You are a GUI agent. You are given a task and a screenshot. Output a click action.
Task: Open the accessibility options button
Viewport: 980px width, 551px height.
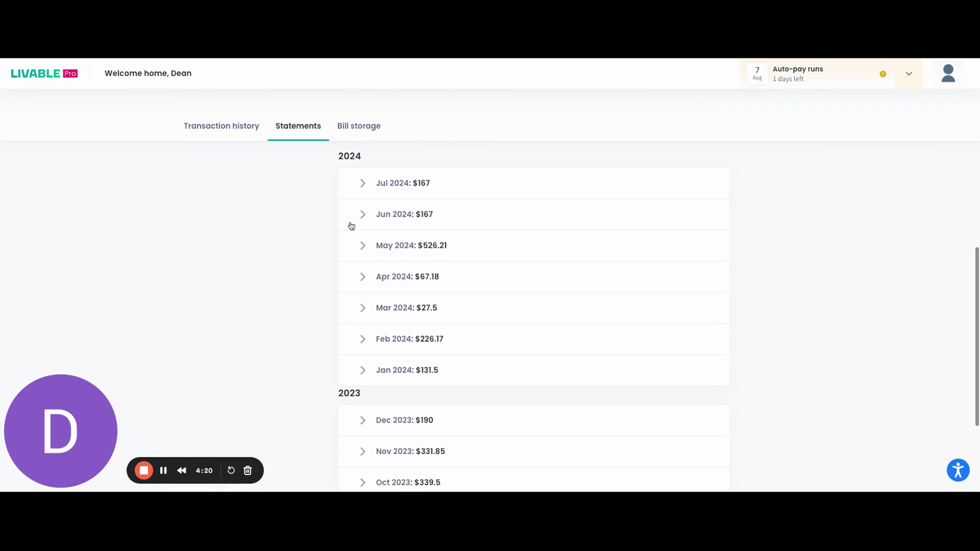(957, 470)
